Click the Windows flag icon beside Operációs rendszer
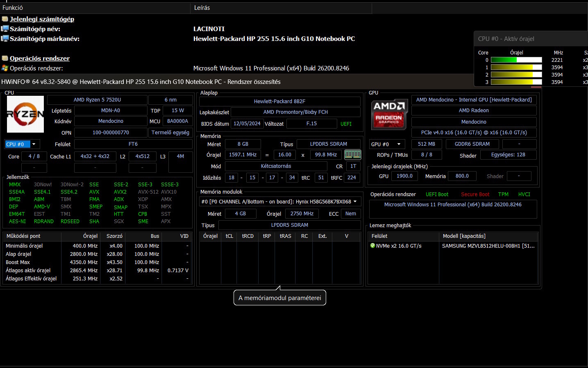Image resolution: width=588 pixels, height=368 pixels. (x=5, y=68)
